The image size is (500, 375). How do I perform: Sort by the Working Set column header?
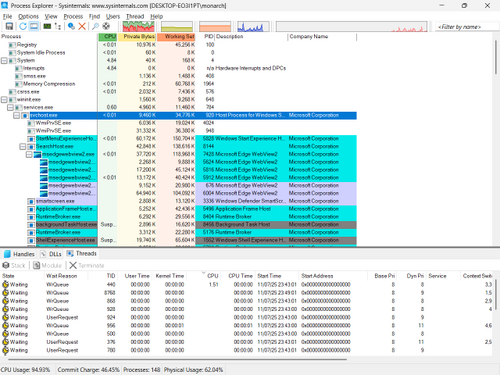click(176, 37)
